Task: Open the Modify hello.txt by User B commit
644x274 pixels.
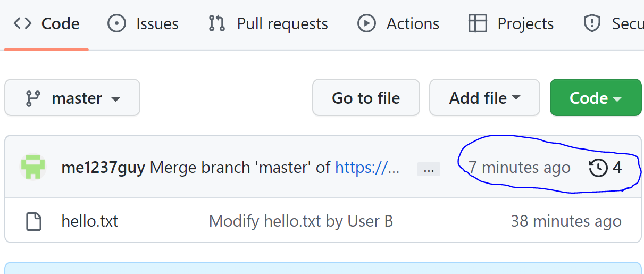Action: tap(301, 221)
